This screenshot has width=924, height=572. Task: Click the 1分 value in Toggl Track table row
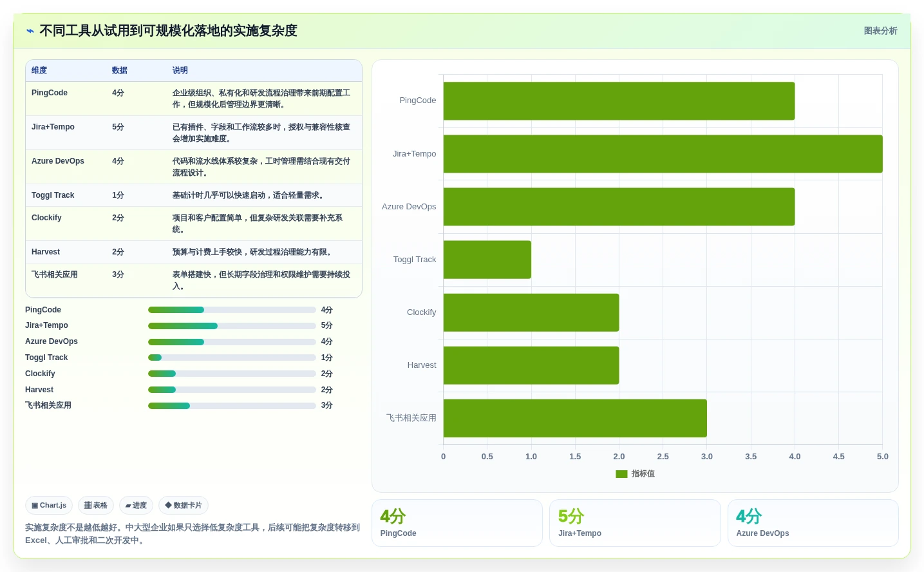[118, 195]
